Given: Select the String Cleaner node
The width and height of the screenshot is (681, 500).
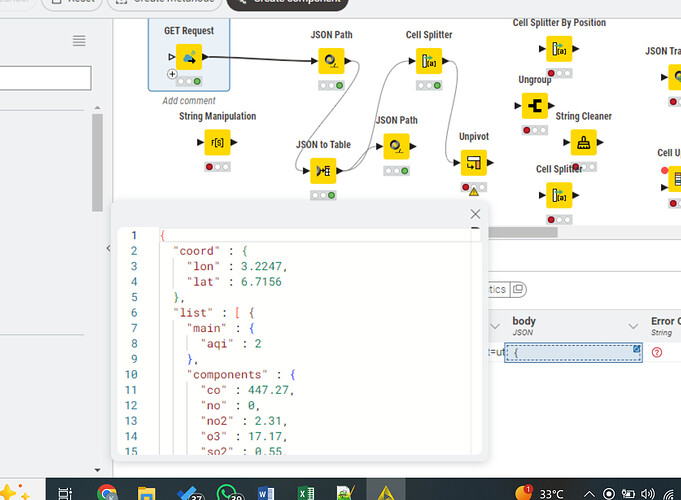Looking at the screenshot, I should point(584,142).
